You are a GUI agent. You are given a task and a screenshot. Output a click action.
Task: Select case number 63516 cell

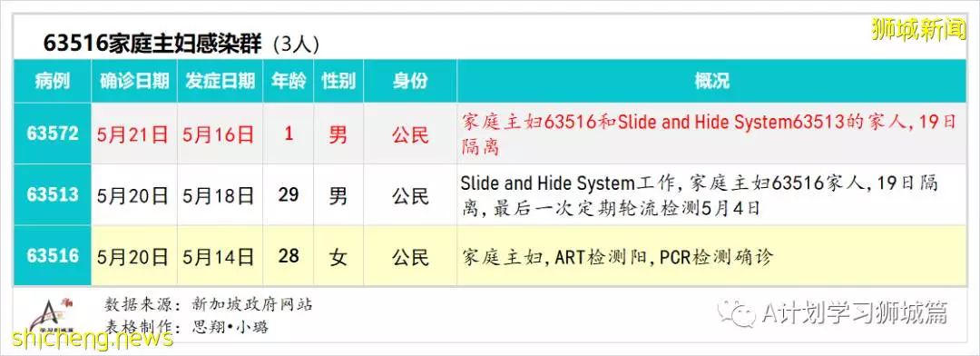point(53,256)
